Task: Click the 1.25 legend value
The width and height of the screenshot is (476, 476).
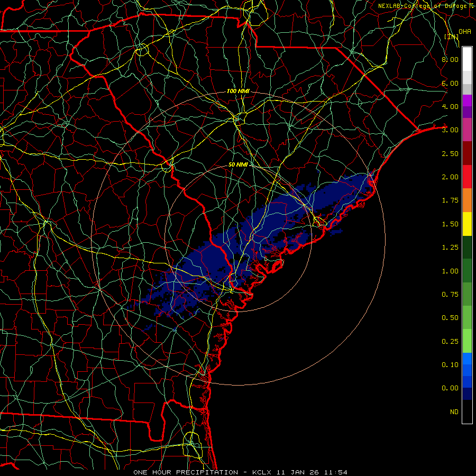Action: pyautogui.click(x=450, y=248)
